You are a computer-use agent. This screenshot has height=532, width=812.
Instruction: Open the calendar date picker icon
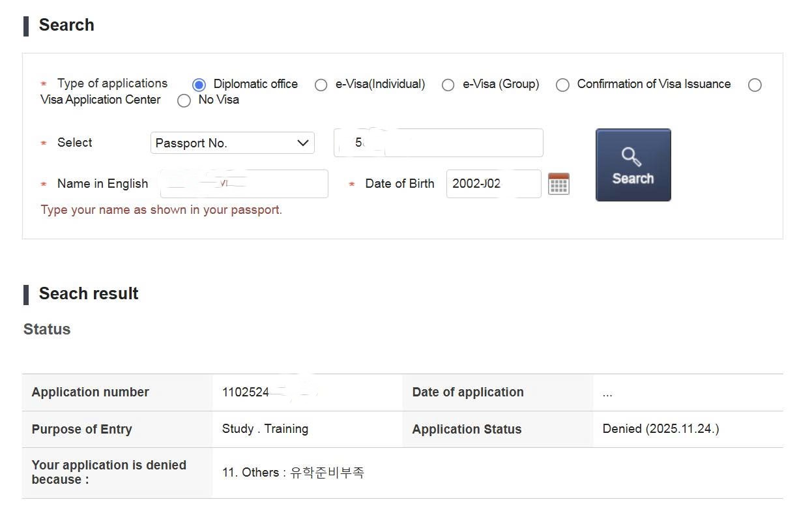coord(558,184)
